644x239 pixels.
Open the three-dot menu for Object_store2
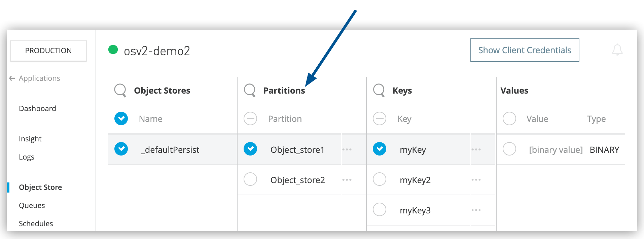pos(347,179)
